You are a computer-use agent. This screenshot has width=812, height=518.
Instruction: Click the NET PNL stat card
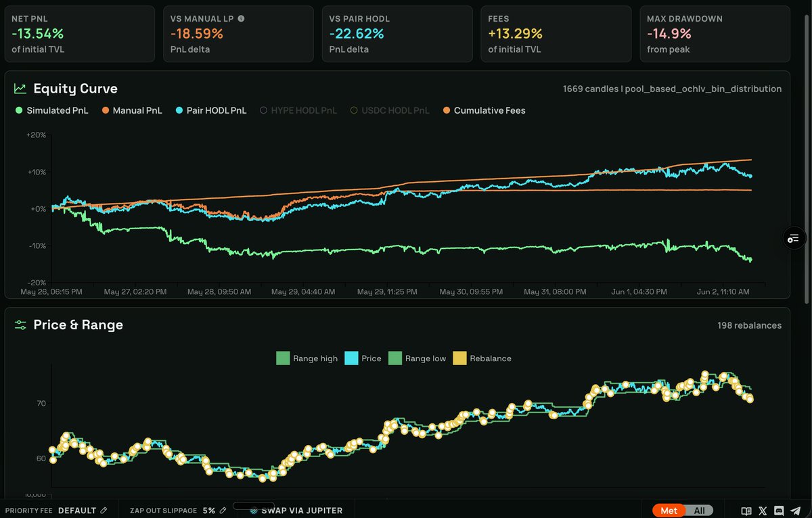pos(80,34)
